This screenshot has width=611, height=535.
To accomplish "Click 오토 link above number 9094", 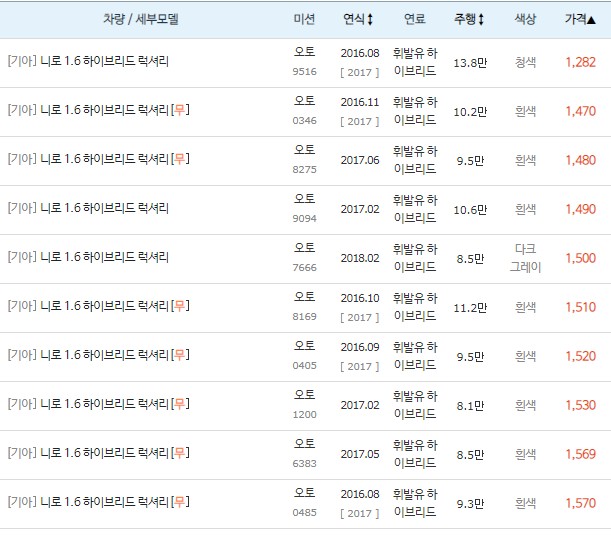I will coord(304,199).
